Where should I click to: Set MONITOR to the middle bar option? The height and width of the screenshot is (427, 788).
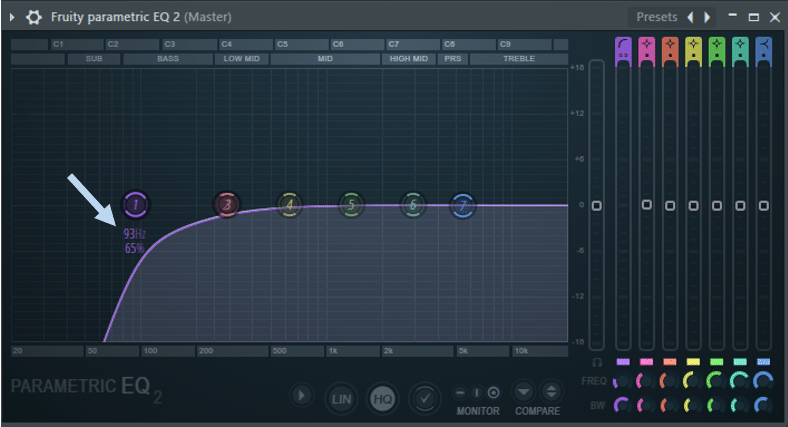(476, 392)
